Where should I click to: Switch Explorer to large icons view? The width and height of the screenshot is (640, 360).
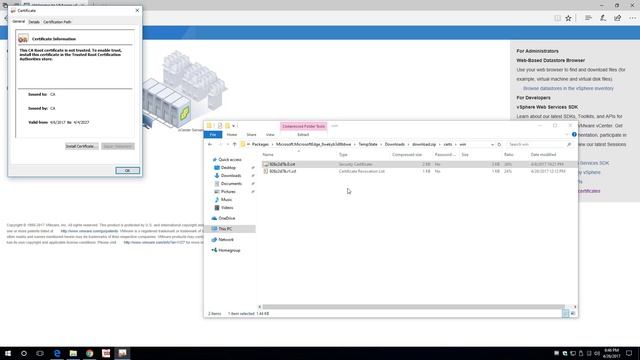coord(573,313)
